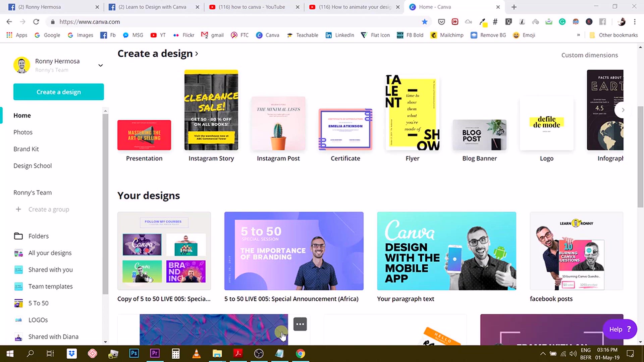Click the Shared with you folder icon
Image resolution: width=644 pixels, height=362 pixels.
[18, 269]
